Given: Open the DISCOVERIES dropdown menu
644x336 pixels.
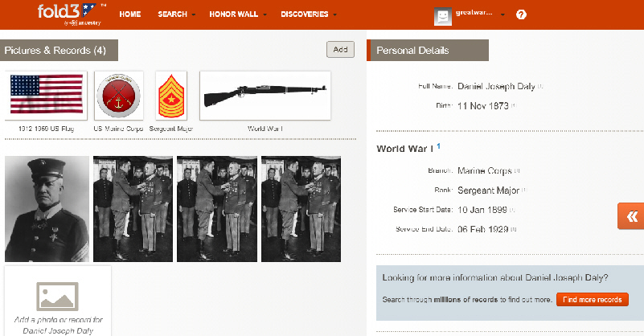Looking at the screenshot, I should [x=308, y=15].
